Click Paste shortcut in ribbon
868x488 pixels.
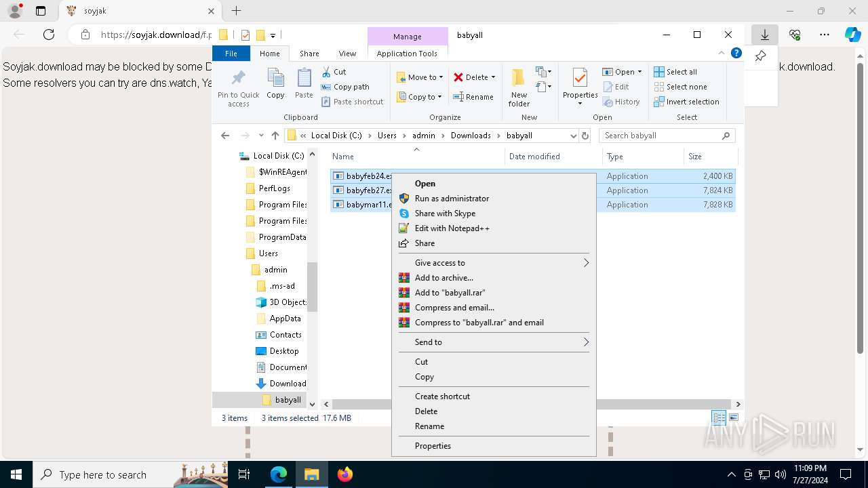[x=352, y=102]
